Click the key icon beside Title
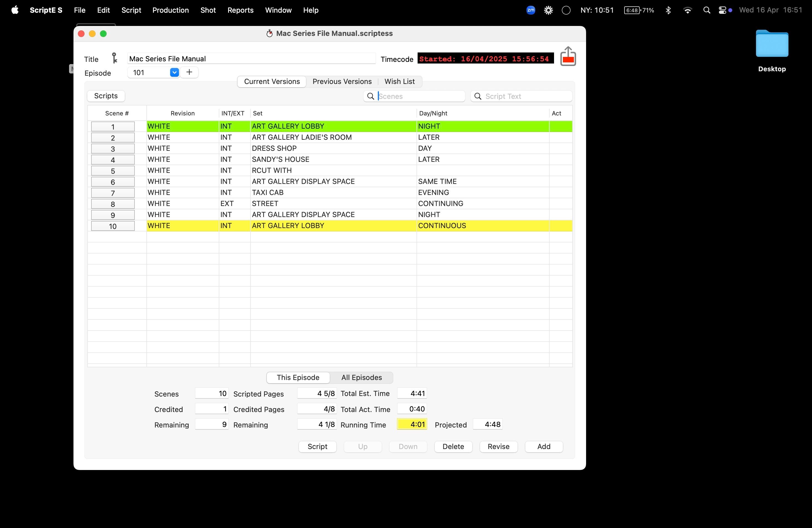Screen dimensions: 812x528 [115, 58]
